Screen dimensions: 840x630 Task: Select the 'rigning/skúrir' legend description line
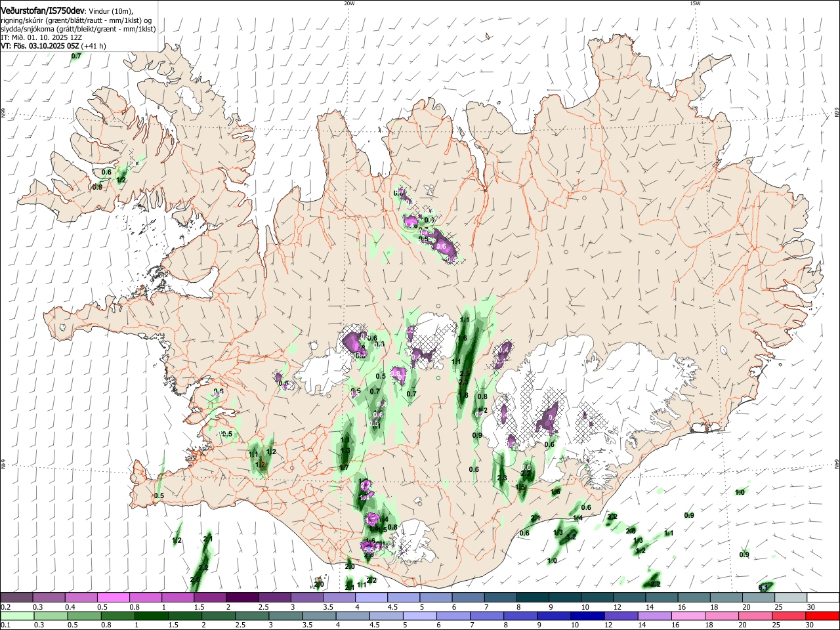tap(76, 20)
